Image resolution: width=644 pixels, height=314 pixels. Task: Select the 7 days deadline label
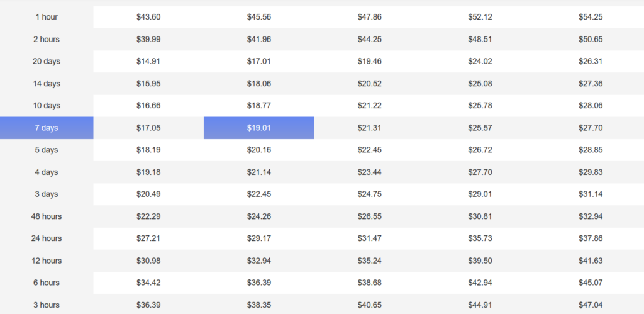point(47,128)
